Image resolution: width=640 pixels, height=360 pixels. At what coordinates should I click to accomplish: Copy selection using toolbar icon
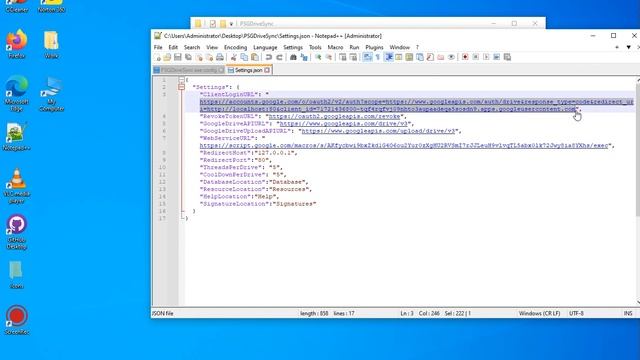(244, 57)
